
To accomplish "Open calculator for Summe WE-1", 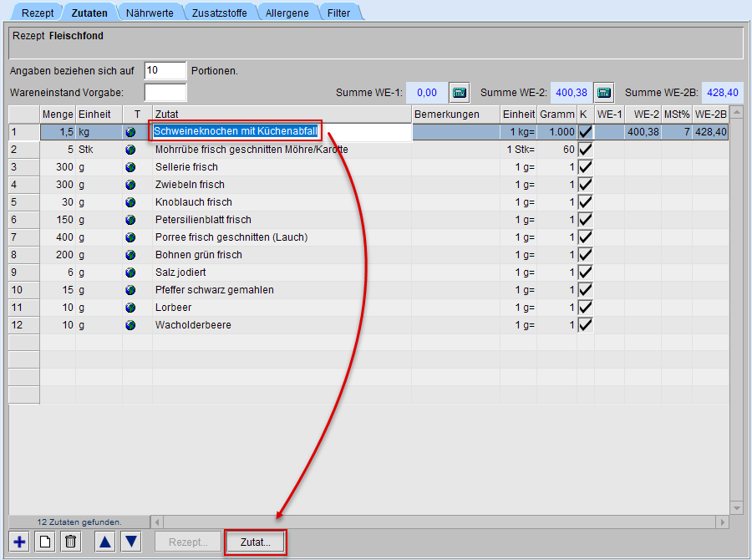I will tap(459, 92).
